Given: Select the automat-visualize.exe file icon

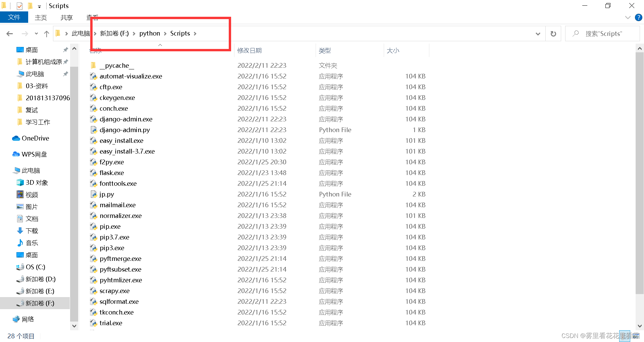Looking at the screenshot, I should coord(93,76).
